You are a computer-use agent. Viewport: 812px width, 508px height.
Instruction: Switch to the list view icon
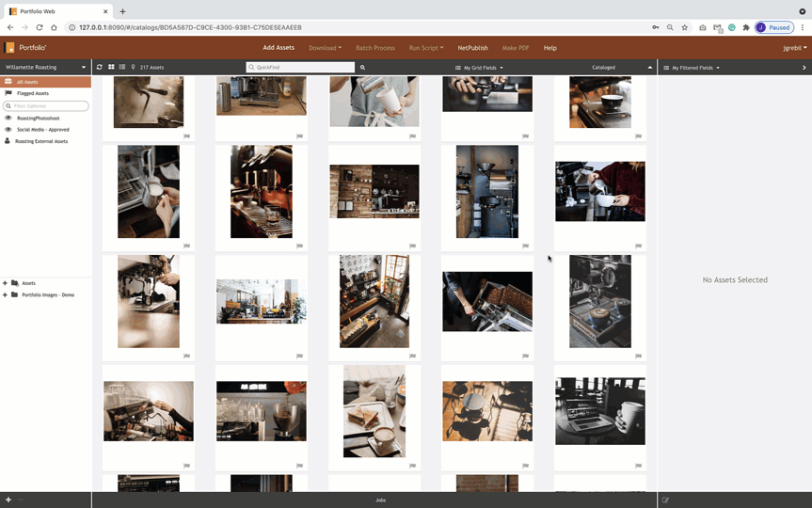(x=122, y=67)
